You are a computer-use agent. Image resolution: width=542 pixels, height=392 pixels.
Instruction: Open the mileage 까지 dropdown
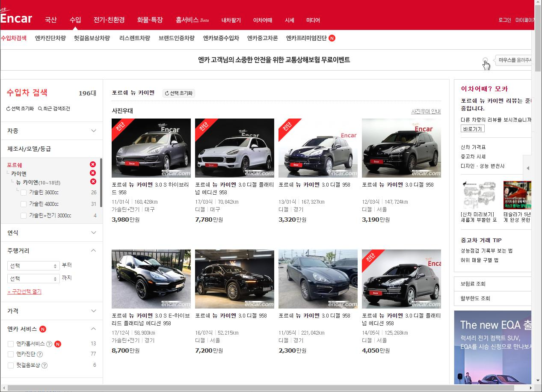coord(33,279)
